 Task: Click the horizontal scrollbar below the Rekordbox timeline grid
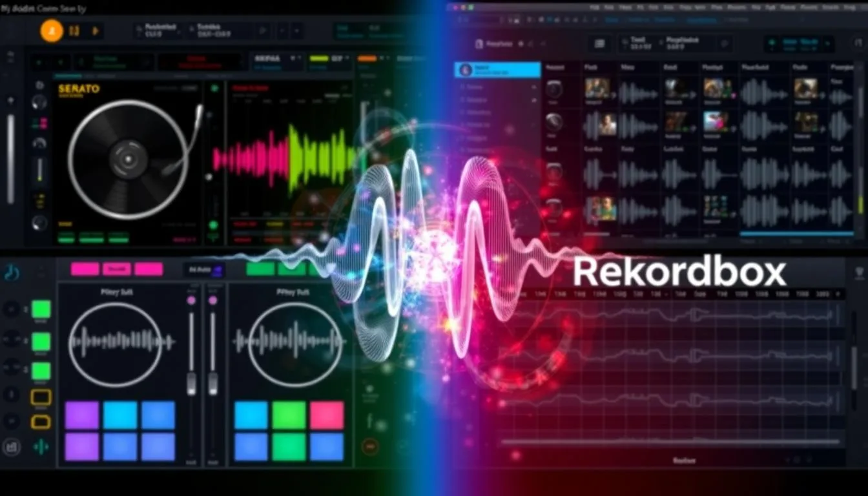(x=672, y=442)
